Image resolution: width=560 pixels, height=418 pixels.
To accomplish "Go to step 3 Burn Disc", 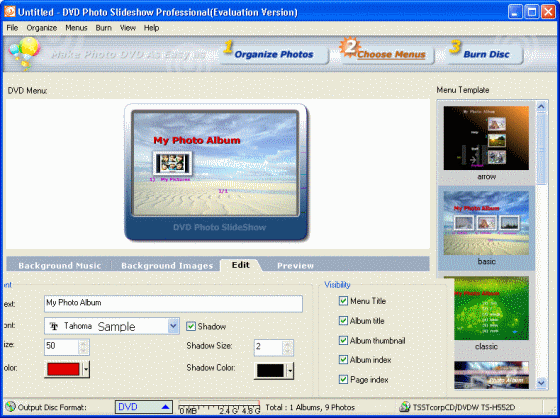I will pos(484,54).
